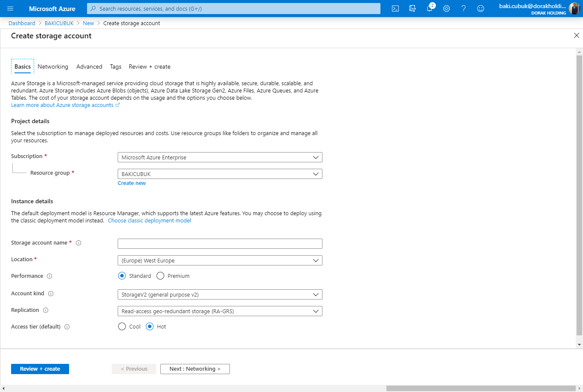Open the notifications bell
This screenshot has height=392, width=583.
click(429, 9)
